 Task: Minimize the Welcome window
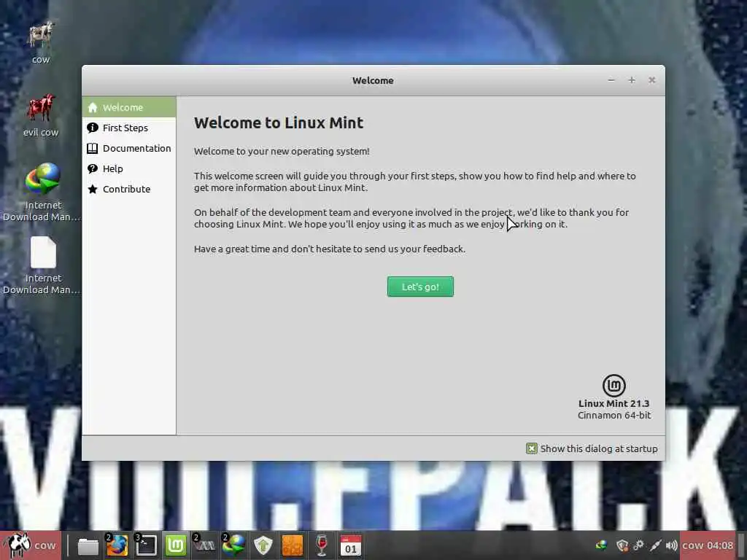(x=611, y=80)
